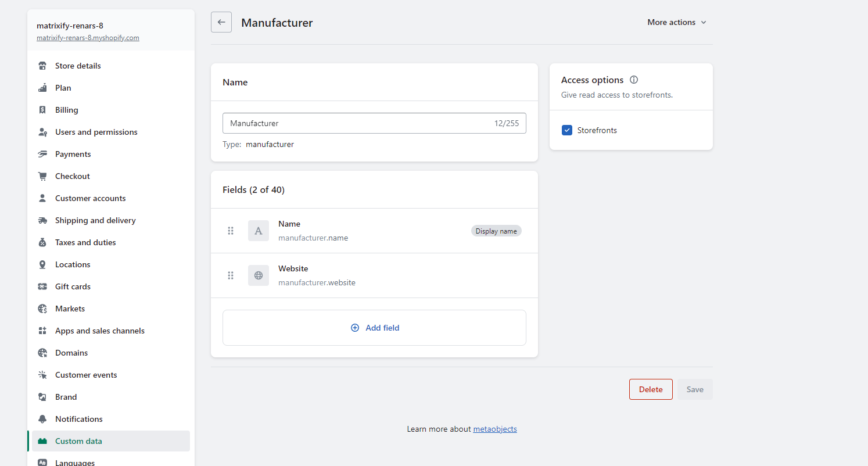
Task: Click the Shipping and delivery truck icon
Action: point(42,220)
